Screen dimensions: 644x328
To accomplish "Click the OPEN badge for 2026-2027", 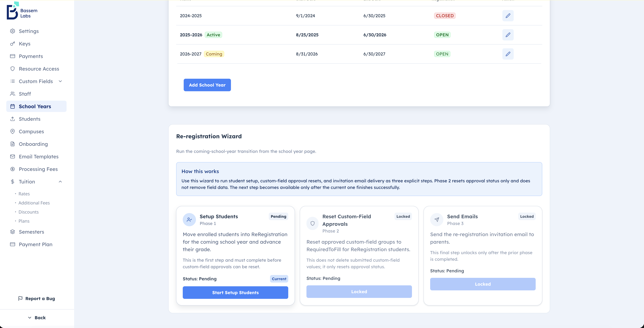I will 442,54.
